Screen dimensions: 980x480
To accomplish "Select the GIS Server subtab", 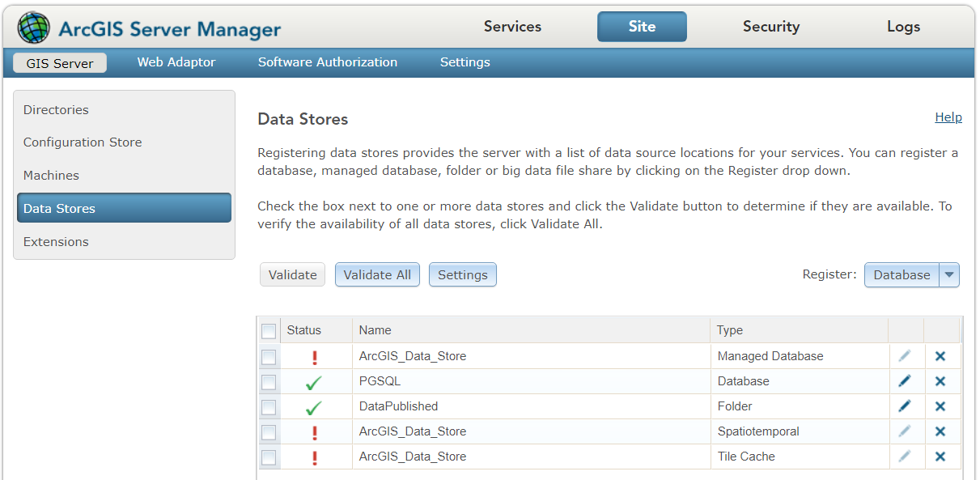I will pos(60,63).
